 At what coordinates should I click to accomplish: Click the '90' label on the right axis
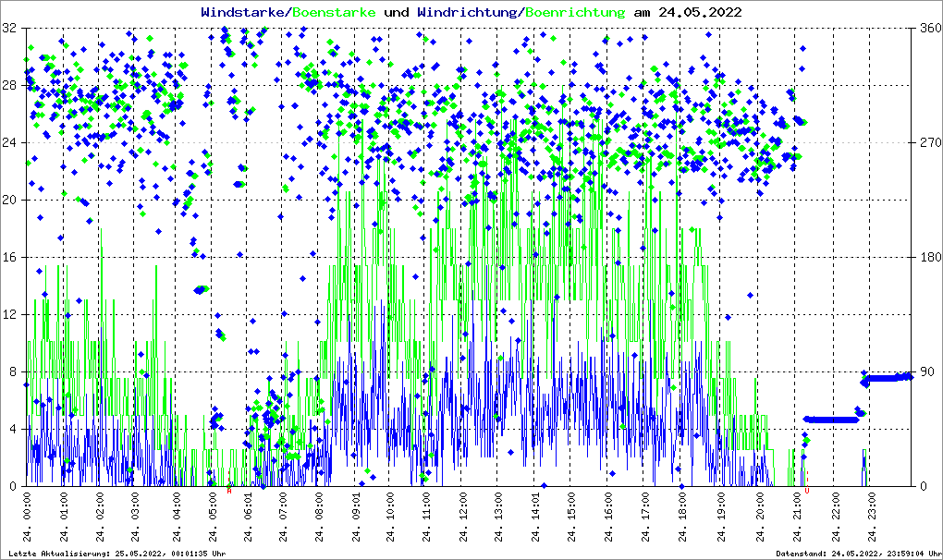(x=925, y=371)
